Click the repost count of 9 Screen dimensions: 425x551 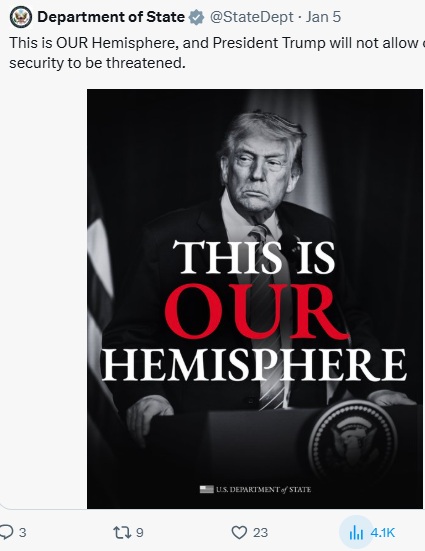coord(140,533)
